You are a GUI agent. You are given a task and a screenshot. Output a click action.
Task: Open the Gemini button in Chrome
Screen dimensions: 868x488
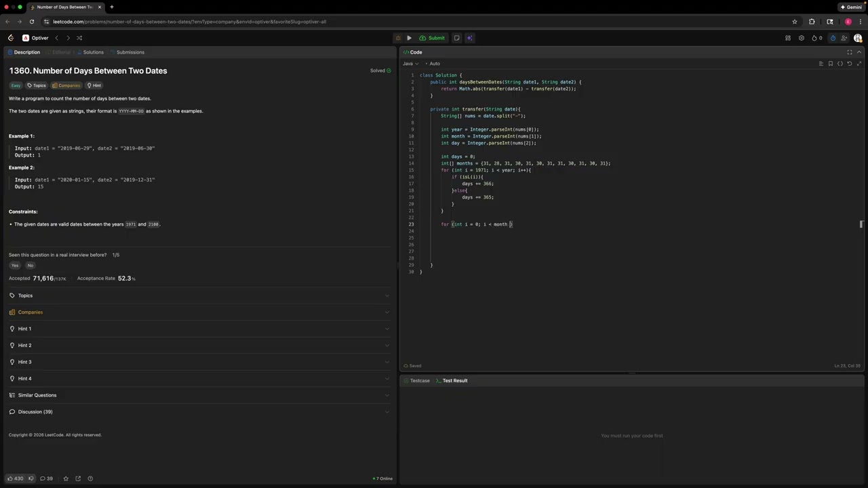[x=851, y=7]
